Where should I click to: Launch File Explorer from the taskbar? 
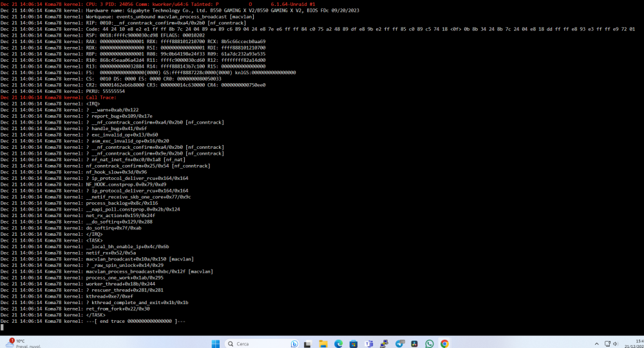[323, 344]
